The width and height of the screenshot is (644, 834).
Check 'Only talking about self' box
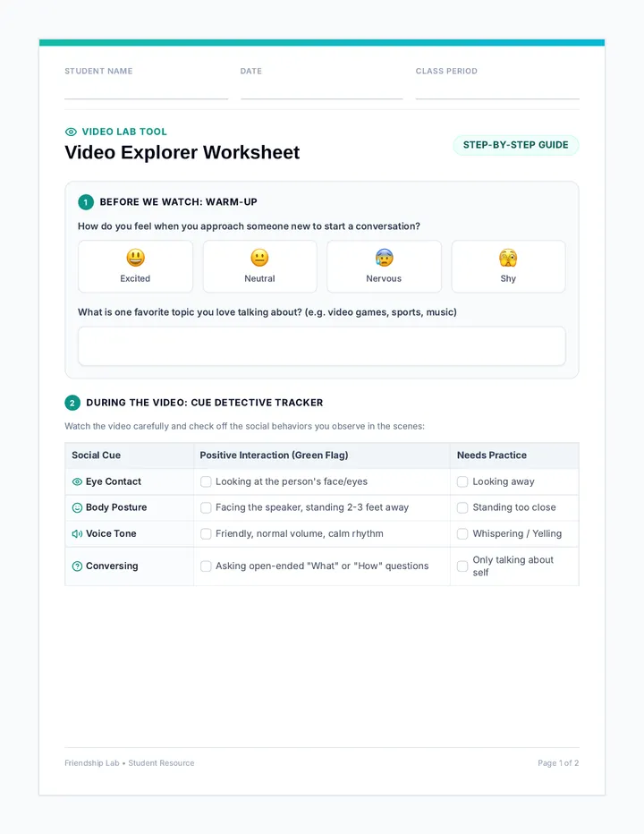[462, 566]
